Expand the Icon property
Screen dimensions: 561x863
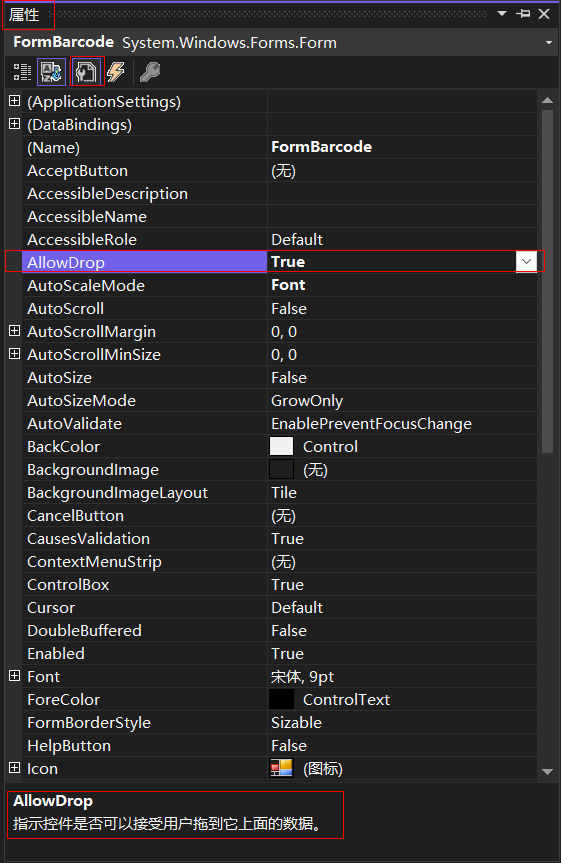pos(15,768)
